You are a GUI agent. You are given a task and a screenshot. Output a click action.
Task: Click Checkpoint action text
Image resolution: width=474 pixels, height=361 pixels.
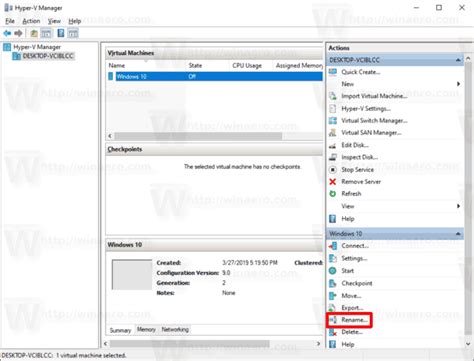click(x=357, y=283)
